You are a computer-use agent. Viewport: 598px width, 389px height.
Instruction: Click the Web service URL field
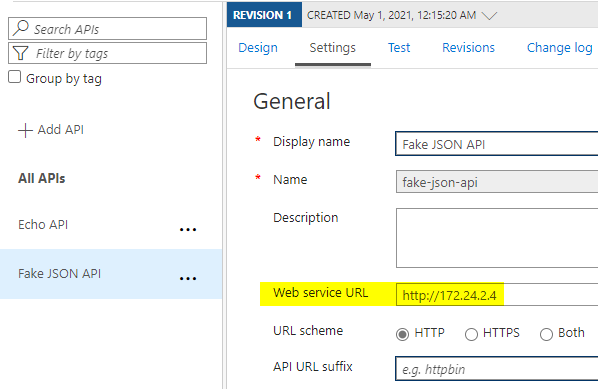[x=497, y=294]
